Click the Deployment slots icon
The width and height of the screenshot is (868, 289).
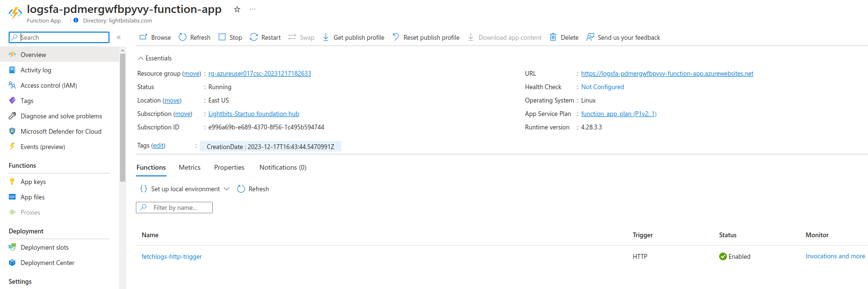[12, 247]
